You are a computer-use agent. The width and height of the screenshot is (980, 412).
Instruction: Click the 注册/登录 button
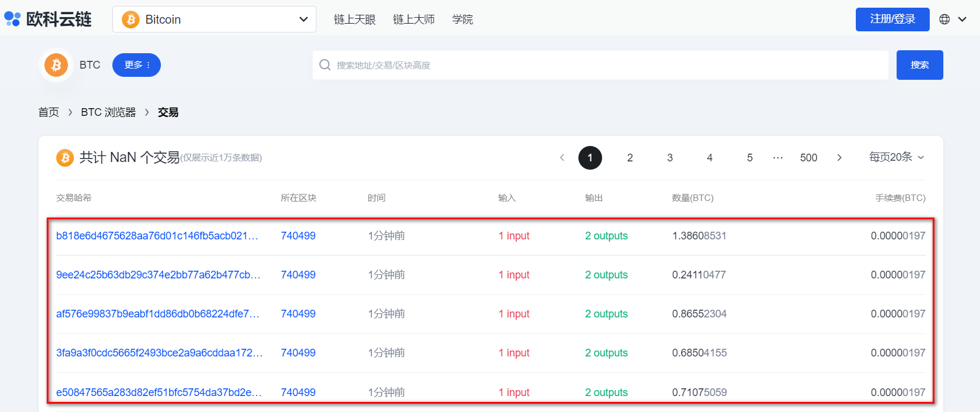(x=892, y=20)
